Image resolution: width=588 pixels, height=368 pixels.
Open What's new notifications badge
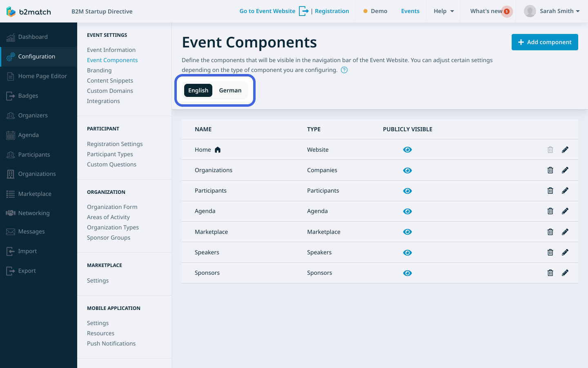[507, 11]
